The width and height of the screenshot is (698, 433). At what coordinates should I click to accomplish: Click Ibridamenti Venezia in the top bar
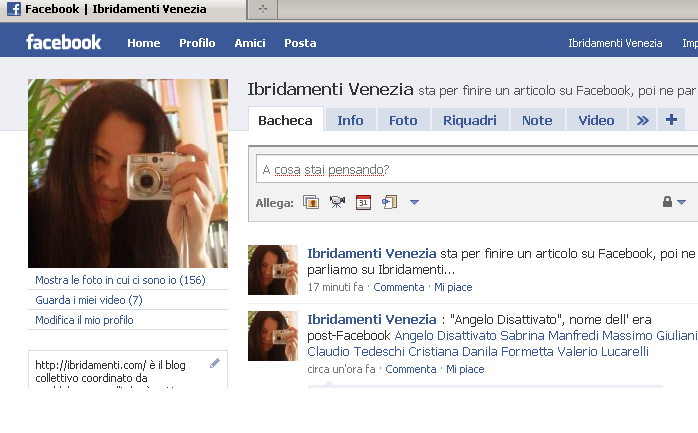(615, 43)
